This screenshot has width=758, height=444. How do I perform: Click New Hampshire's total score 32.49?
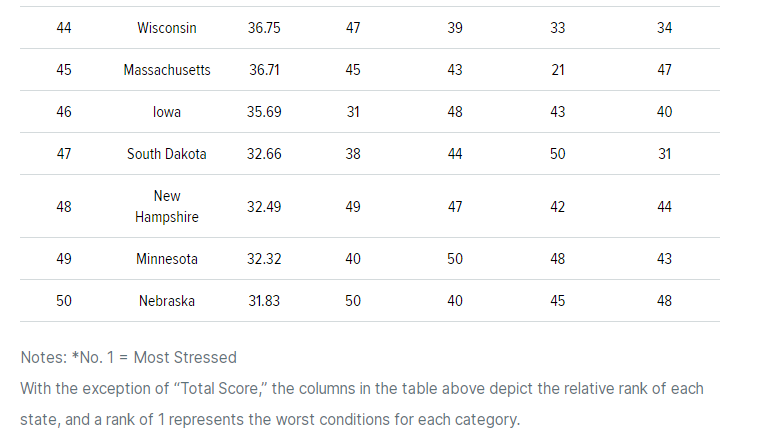(x=264, y=206)
